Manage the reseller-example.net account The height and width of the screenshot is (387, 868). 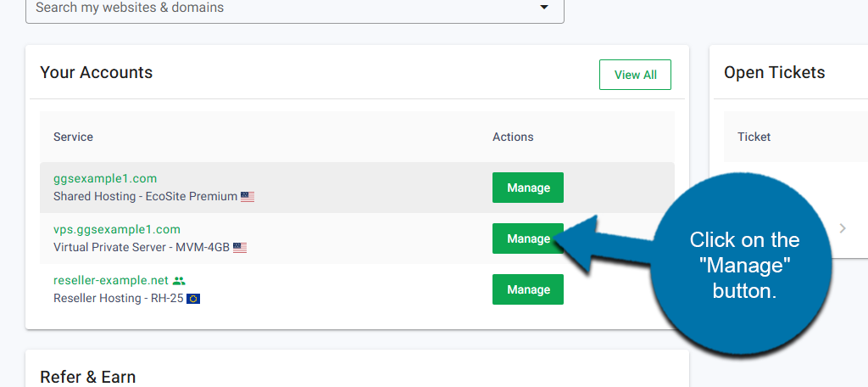[x=528, y=289]
